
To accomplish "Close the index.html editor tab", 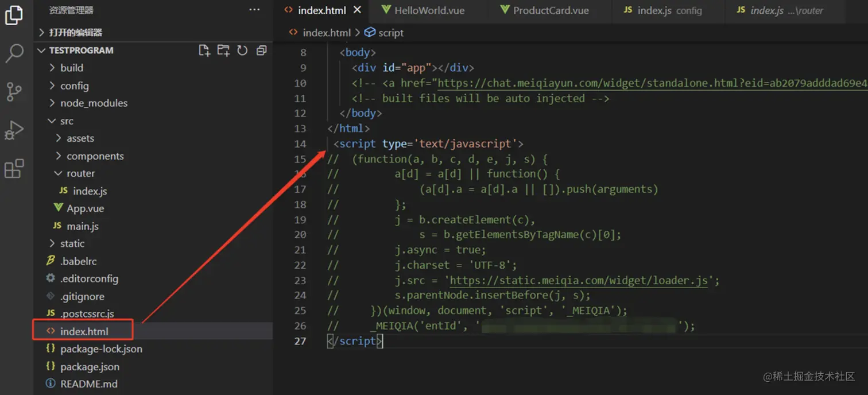I will [357, 10].
